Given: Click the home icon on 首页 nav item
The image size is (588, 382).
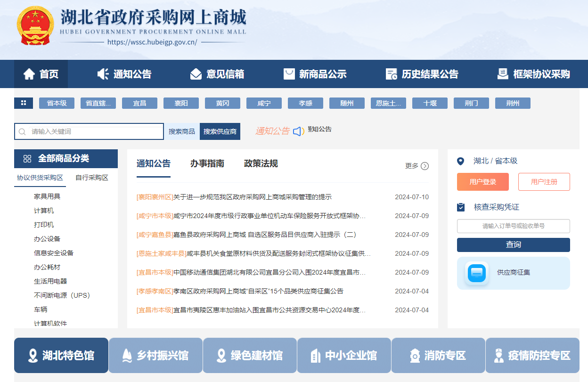Looking at the screenshot, I should [29, 74].
